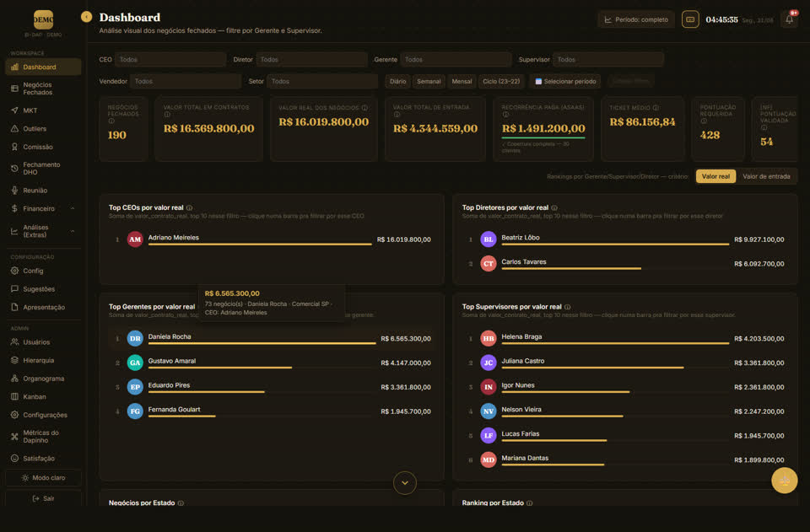Go to Negócios Fechados in sidebar

[x=43, y=89]
